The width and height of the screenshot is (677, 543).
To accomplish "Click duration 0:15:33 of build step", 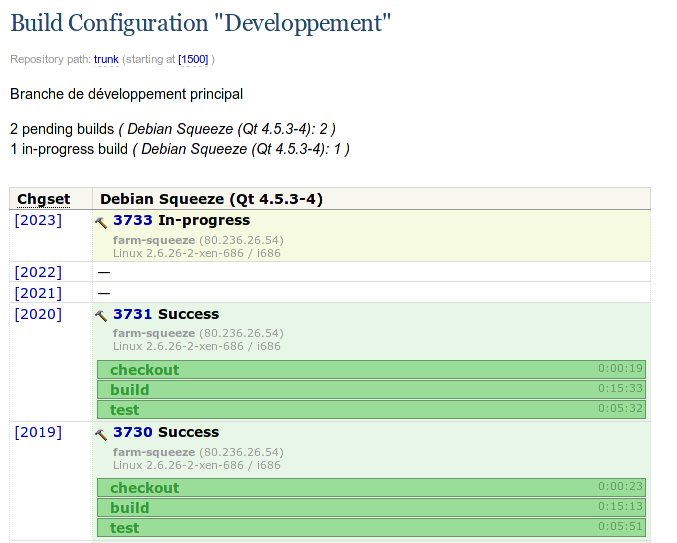I will tap(620, 388).
